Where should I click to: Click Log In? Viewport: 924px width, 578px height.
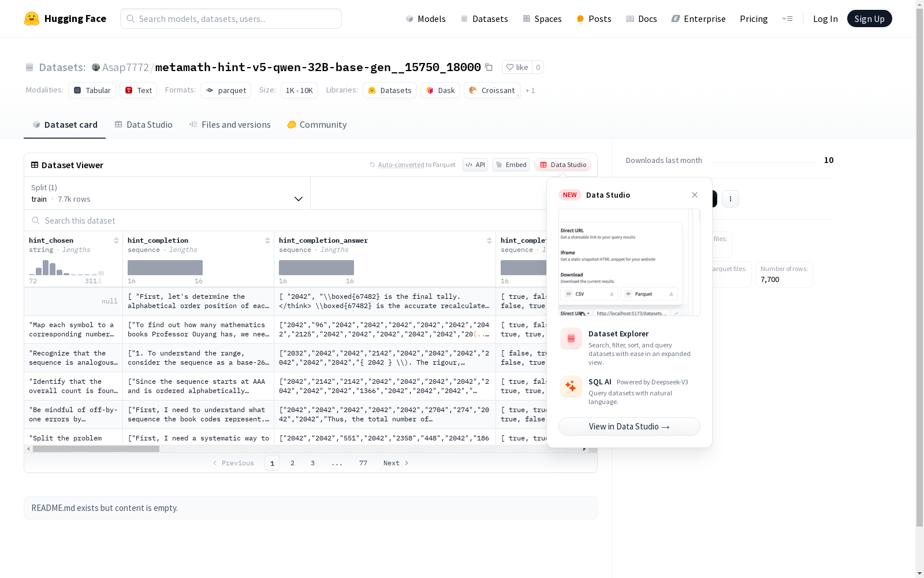coord(825,18)
